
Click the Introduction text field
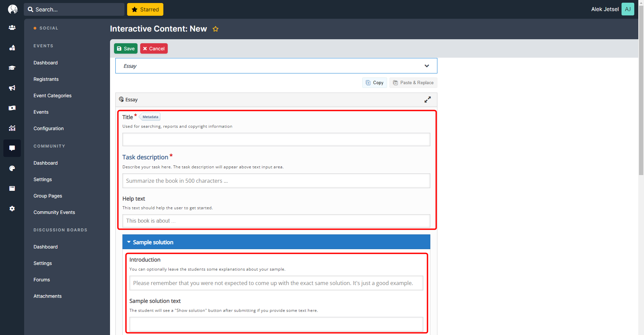[x=276, y=283]
